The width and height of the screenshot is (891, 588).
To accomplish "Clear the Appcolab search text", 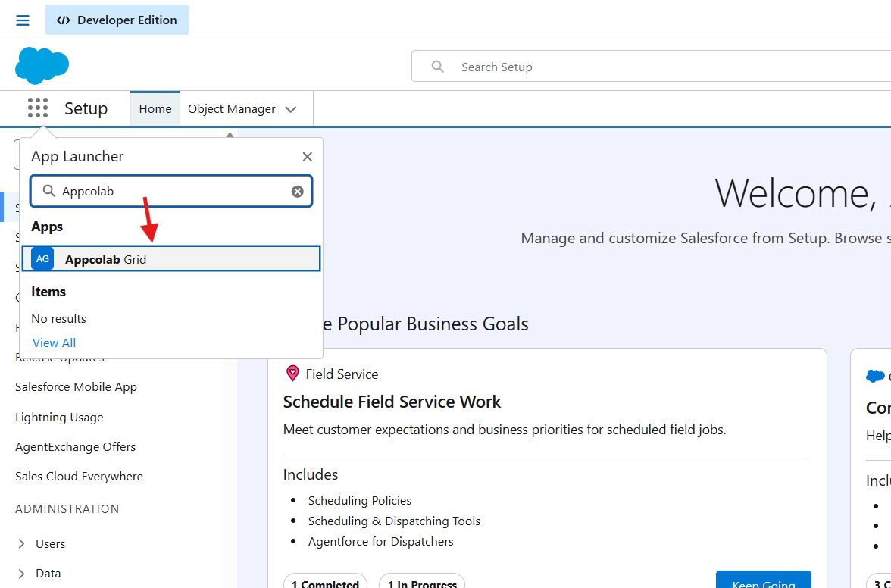I will click(297, 192).
